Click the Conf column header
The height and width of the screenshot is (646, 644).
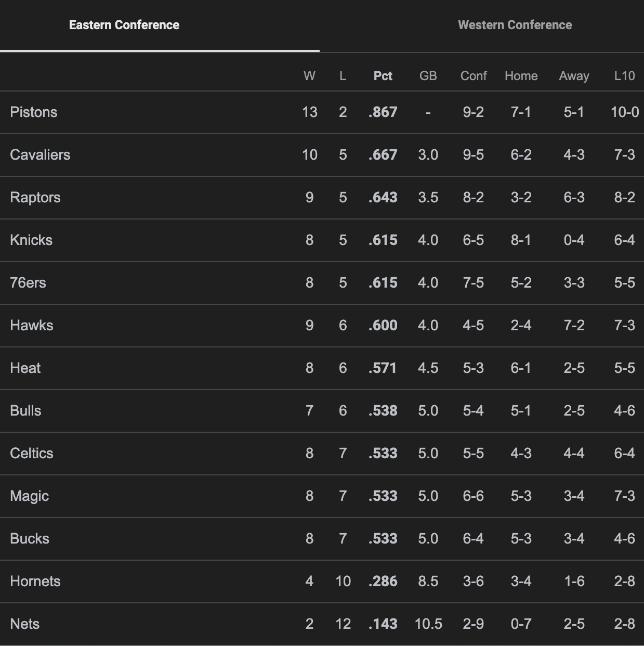pos(473,76)
